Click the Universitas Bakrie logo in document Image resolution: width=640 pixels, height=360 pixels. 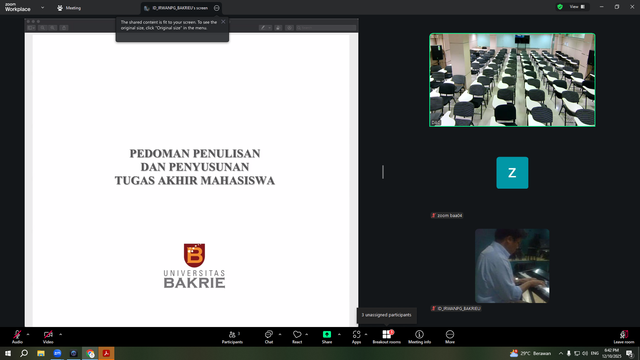point(194,266)
